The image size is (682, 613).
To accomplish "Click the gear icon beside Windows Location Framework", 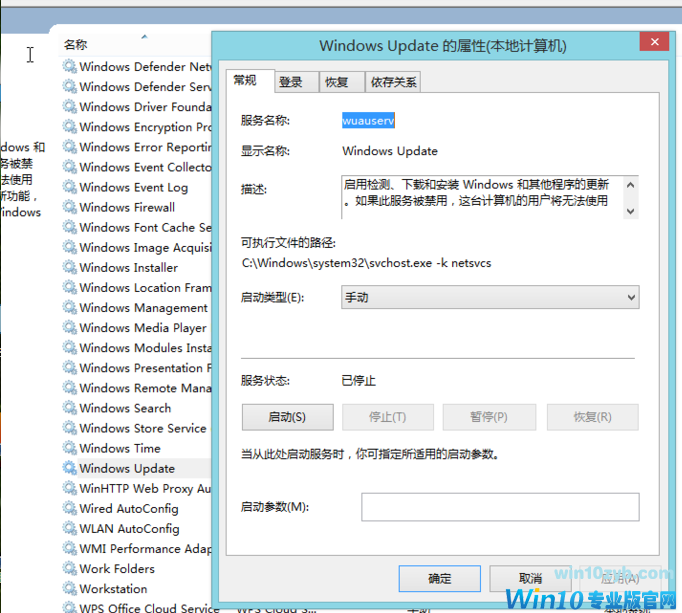I will pos(69,287).
